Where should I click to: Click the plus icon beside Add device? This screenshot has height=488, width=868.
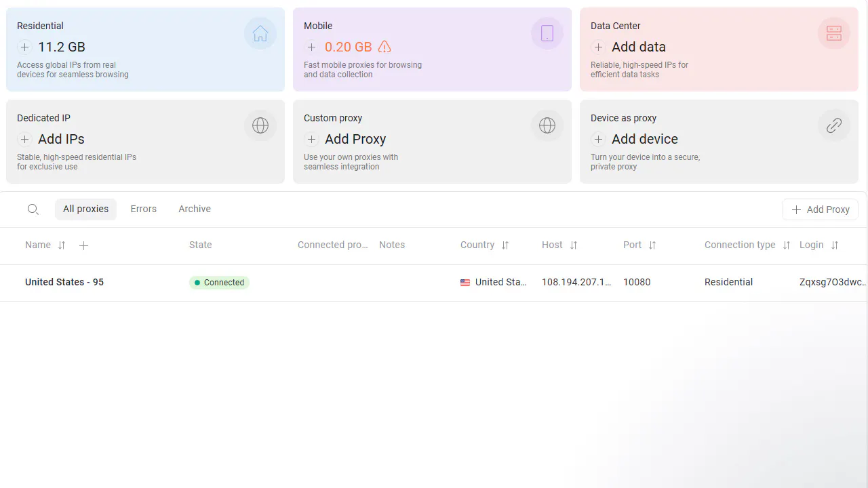pos(598,139)
